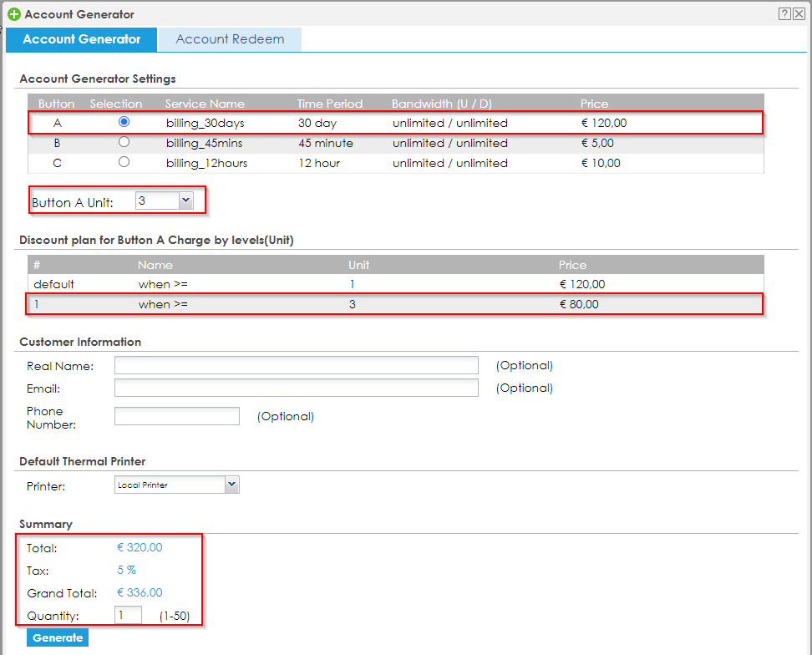Select the billing_45mins radio button
The image size is (812, 655).
pyautogui.click(x=124, y=142)
